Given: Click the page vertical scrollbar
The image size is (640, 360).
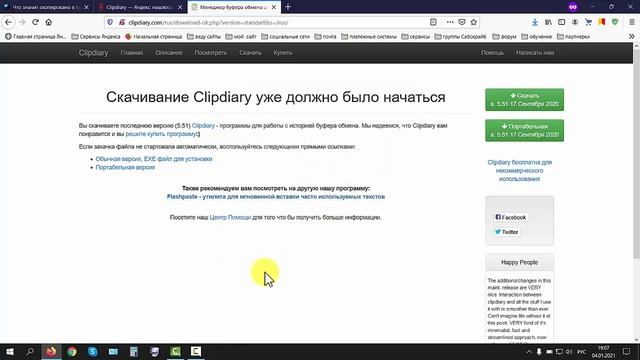Looking at the screenshot, I should (x=636, y=153).
